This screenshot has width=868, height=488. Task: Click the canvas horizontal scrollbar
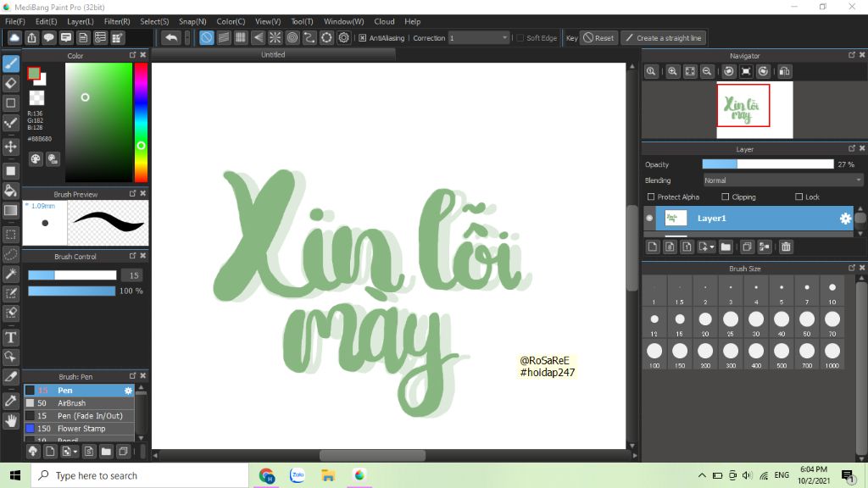(373, 455)
